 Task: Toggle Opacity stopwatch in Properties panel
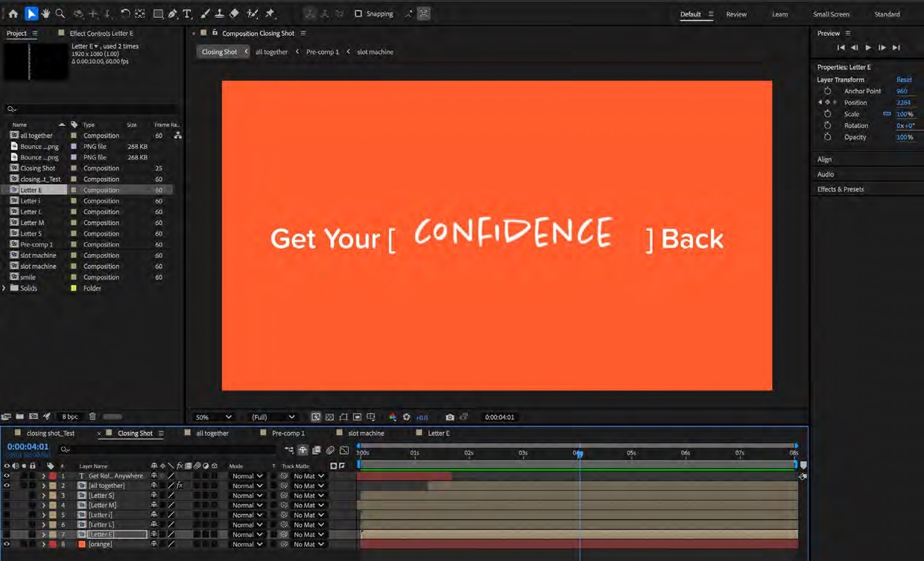tap(827, 137)
